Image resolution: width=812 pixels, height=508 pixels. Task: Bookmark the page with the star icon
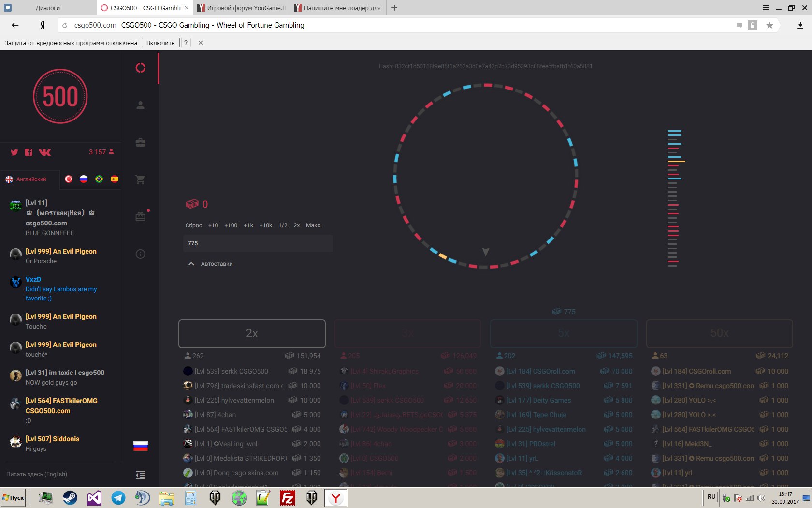769,25
